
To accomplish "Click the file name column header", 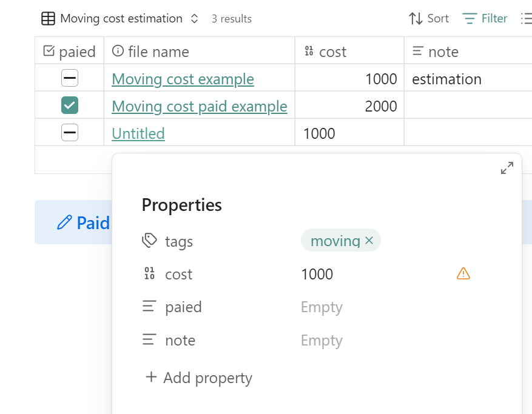I will point(158,52).
